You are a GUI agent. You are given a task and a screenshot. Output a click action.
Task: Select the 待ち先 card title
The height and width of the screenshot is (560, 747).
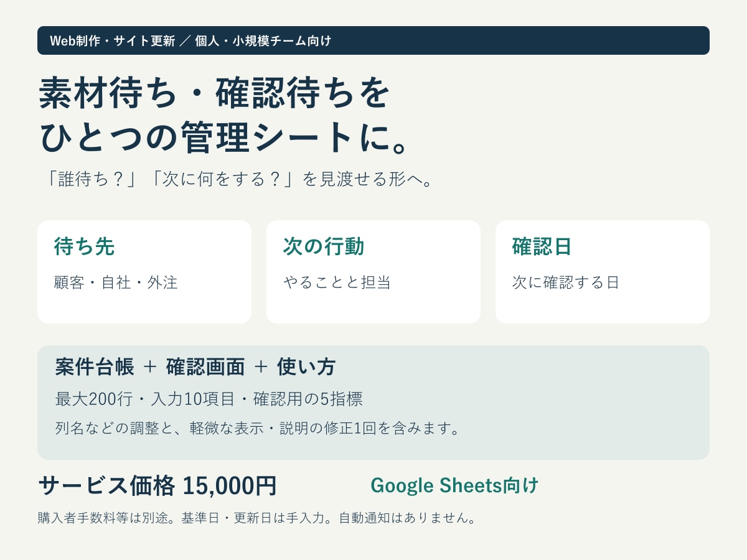pyautogui.click(x=84, y=247)
